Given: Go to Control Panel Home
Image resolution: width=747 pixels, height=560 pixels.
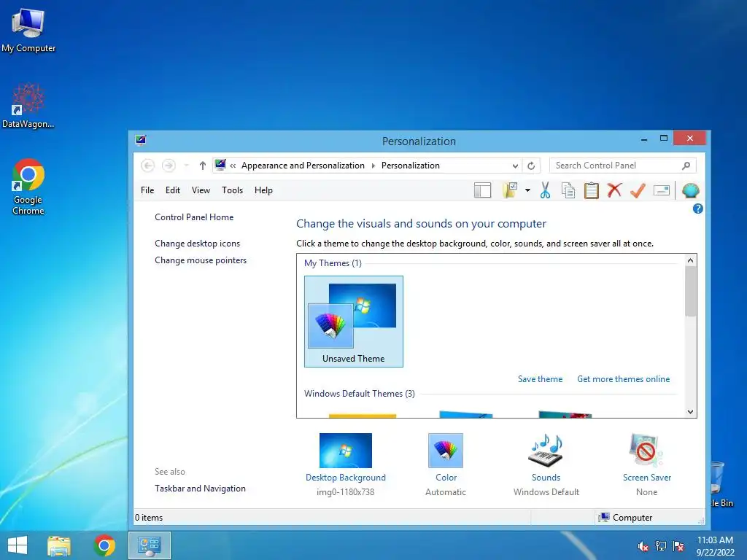Looking at the screenshot, I should point(194,217).
